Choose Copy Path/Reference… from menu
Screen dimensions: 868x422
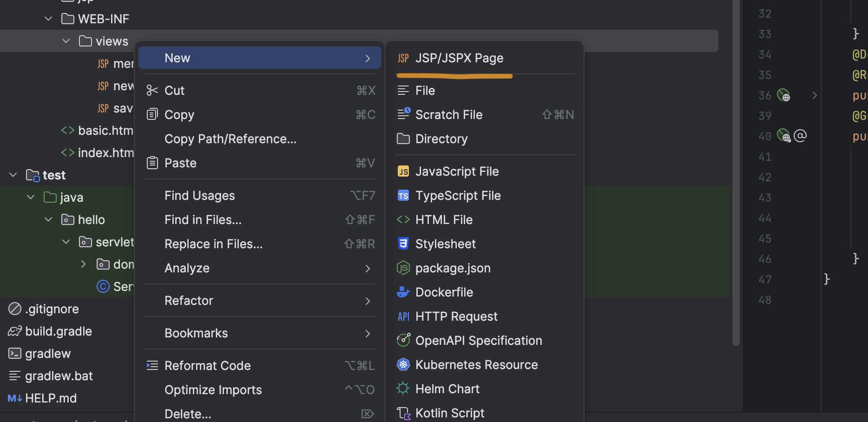coord(260,139)
